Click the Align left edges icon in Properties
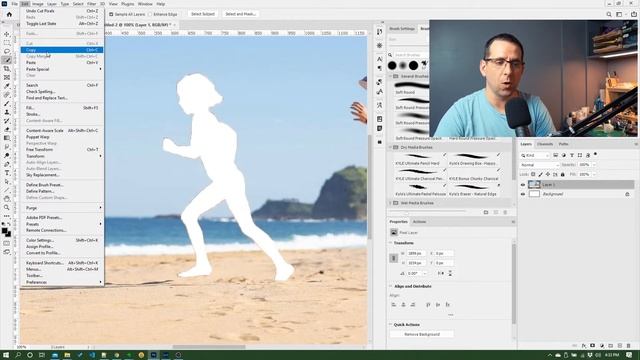640x360 pixels. click(x=394, y=304)
